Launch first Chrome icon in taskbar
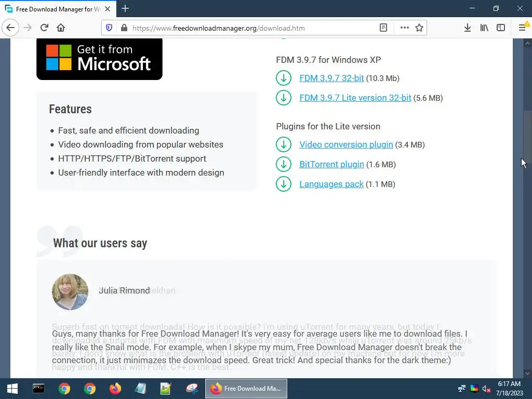Image resolution: width=532 pixels, height=399 pixels. (x=64, y=389)
